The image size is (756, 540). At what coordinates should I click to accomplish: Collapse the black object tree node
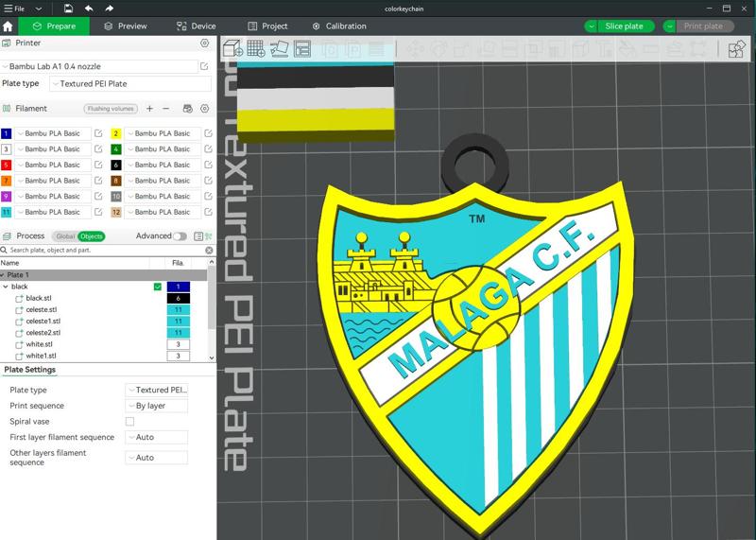click(6, 287)
